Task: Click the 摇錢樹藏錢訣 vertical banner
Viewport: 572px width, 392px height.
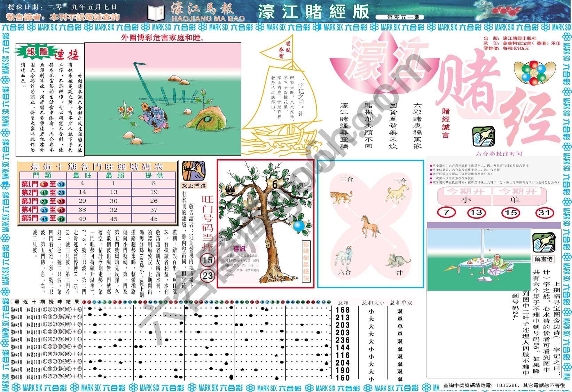Action: coord(306,262)
